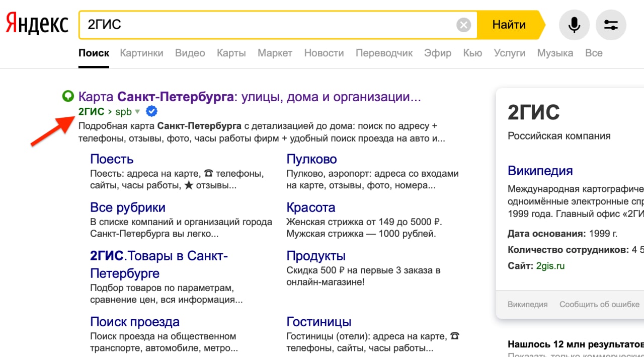Click the Поесть: адреса на карте snippet

pyautogui.click(x=177, y=180)
